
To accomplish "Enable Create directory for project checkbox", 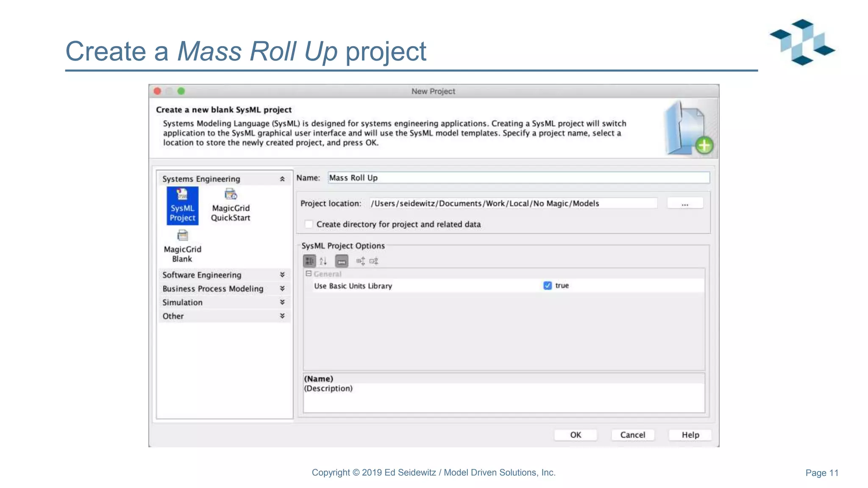I will (x=309, y=224).
